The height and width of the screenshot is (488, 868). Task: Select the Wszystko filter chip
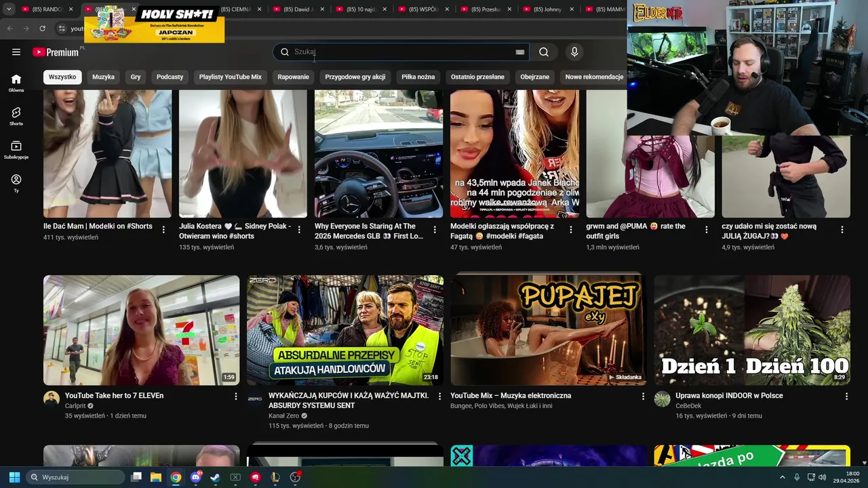62,77
